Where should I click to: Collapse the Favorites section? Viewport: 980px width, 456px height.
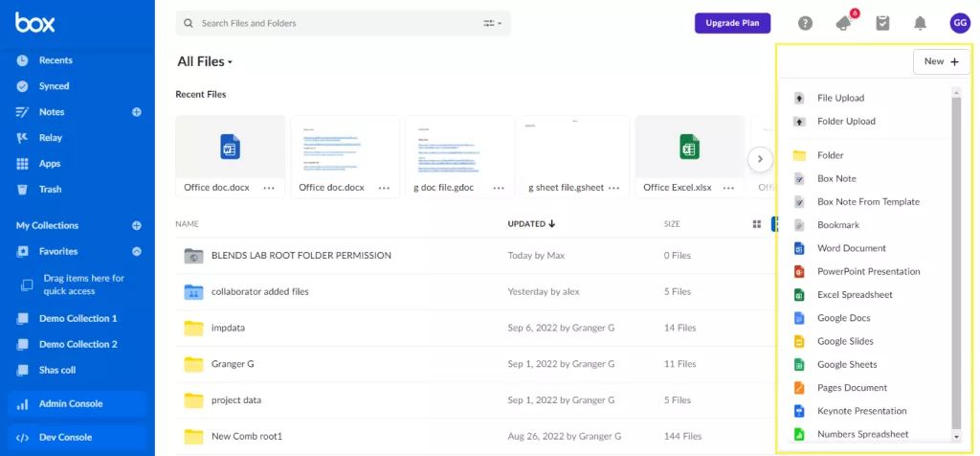click(137, 251)
